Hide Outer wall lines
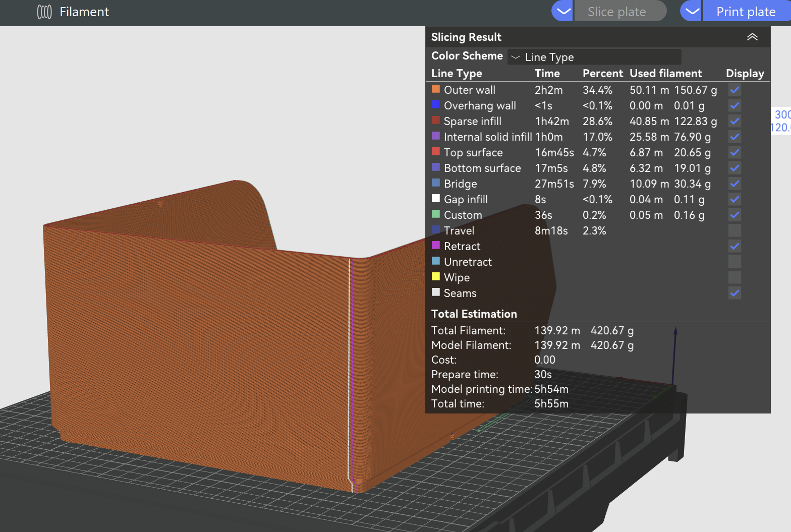Screen dimensions: 791x532 tap(734, 90)
